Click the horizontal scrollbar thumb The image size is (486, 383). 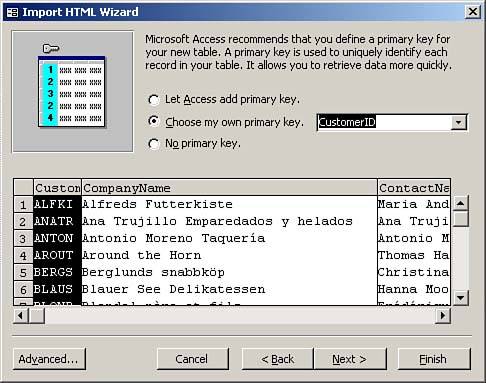(x=37, y=315)
